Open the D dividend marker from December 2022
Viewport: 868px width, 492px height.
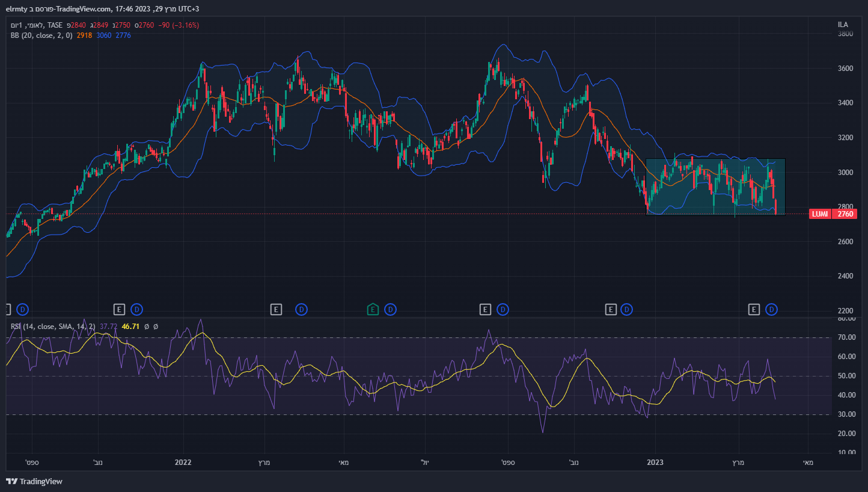pos(627,309)
